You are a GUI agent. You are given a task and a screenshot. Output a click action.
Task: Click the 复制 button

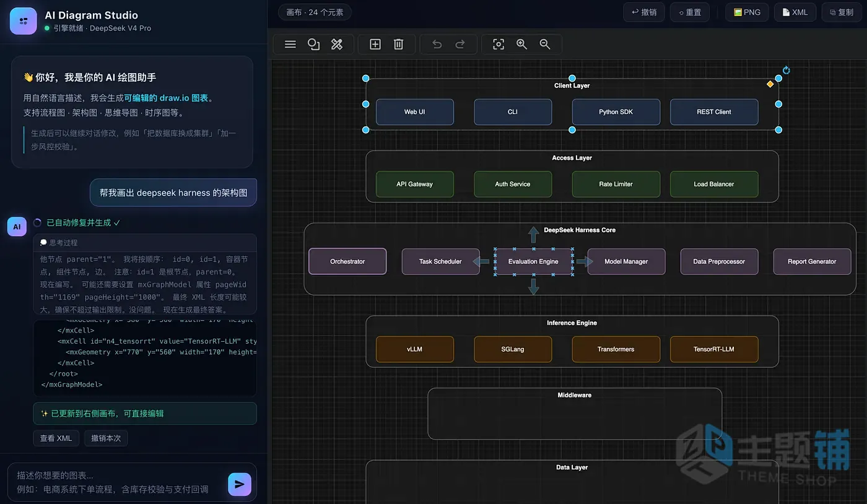pyautogui.click(x=841, y=12)
